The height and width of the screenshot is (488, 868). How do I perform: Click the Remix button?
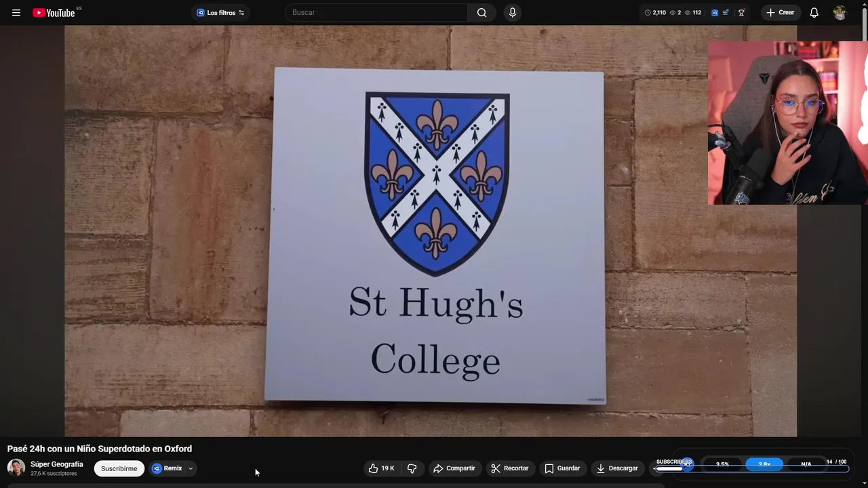coord(167,468)
